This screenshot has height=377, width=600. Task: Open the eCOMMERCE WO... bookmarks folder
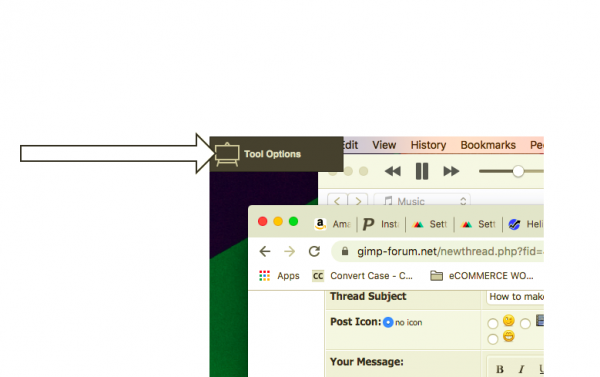pos(481,276)
